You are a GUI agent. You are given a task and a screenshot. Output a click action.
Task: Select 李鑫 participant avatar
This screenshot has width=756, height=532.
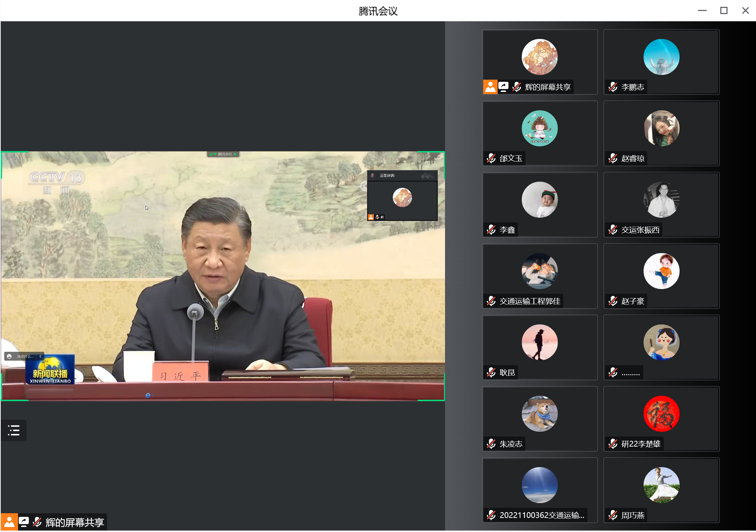pos(539,200)
